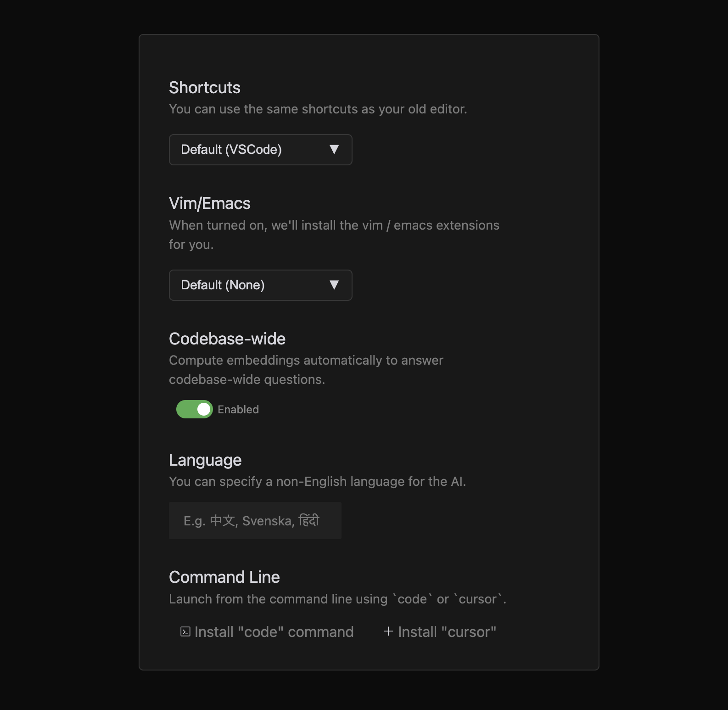Screen dimensions: 728x710
Task: Click the triangle arrow on the Default (None) dropdown
Action: (334, 285)
